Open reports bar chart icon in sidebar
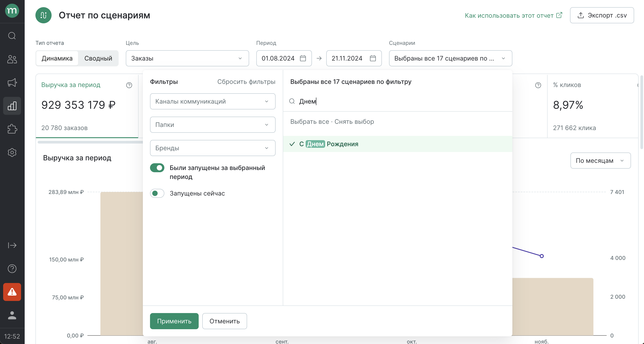Viewport: 644px width, 344px height. (x=12, y=106)
